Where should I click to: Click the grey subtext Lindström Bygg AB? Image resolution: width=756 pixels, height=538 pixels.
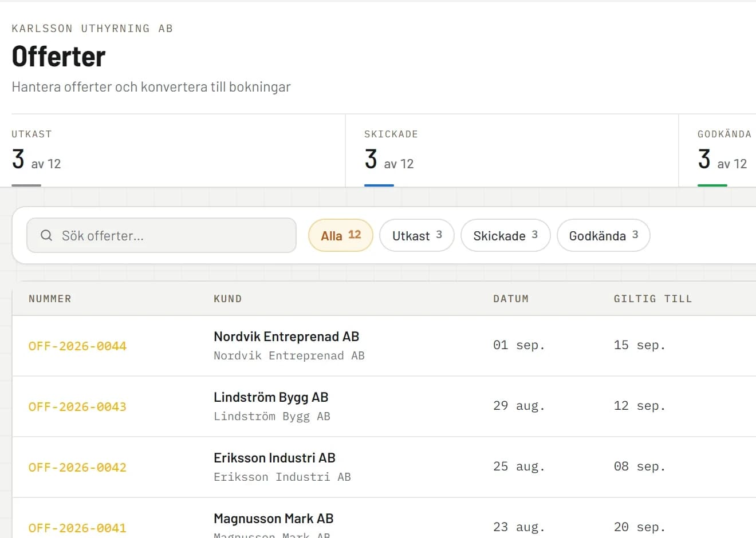tap(272, 417)
